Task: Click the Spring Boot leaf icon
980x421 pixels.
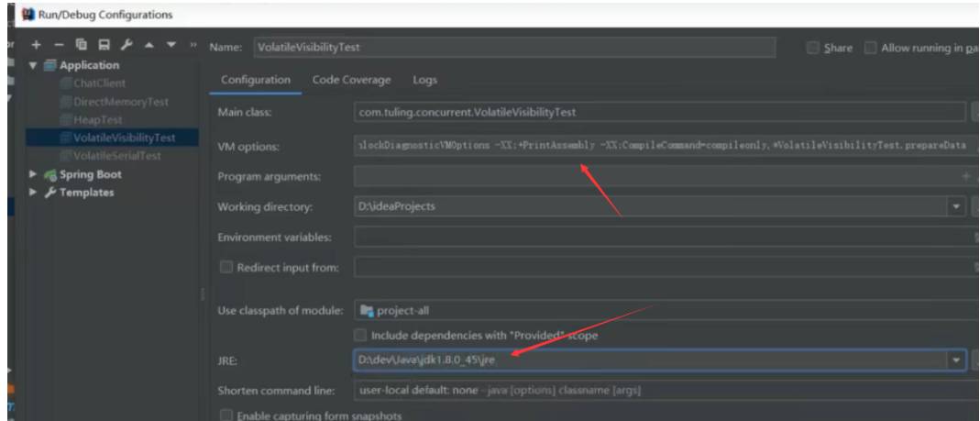Action: 50,175
